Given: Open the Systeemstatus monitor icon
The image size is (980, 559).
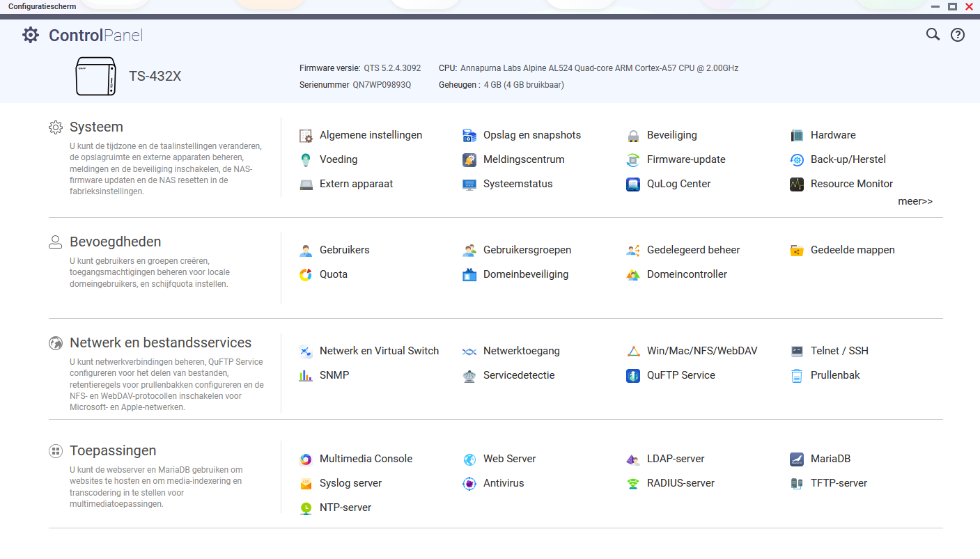Looking at the screenshot, I should coord(469,184).
